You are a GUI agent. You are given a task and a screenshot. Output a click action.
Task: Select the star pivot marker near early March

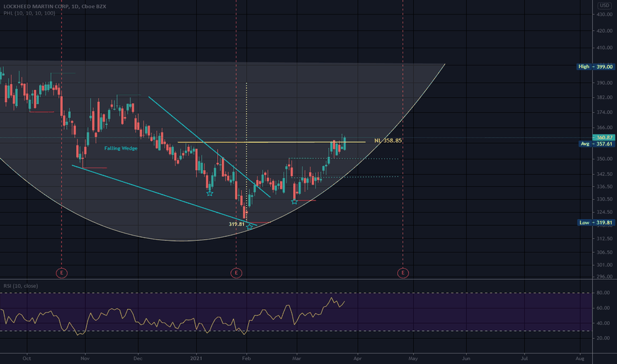(x=295, y=201)
